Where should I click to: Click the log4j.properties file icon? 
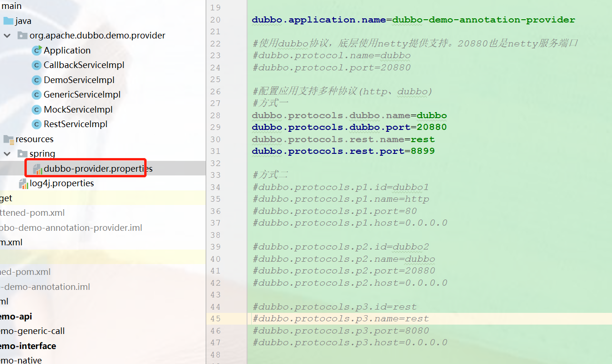tap(23, 183)
